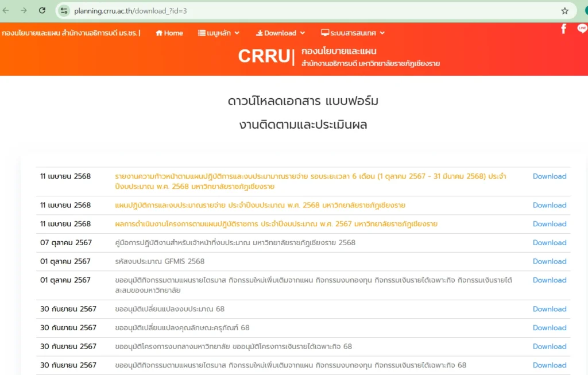This screenshot has height=375, width=588.
Task: Download the คู่มือการปฏิบัติงานสำหรับเจ้าหน้าที่งบประมาณ manual
Action: point(550,242)
